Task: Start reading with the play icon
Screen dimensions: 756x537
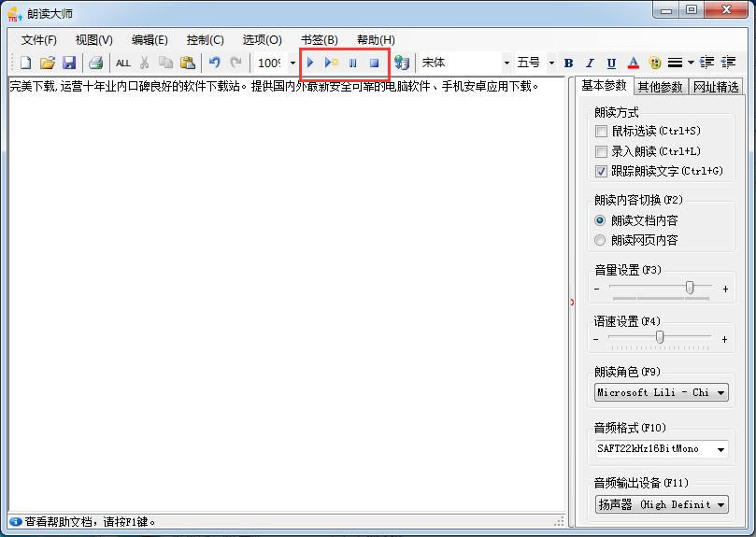Action: point(310,63)
